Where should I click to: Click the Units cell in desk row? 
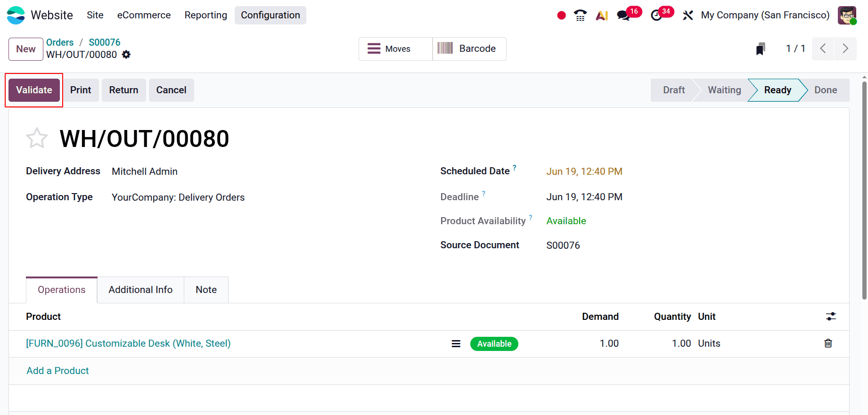pyautogui.click(x=709, y=343)
